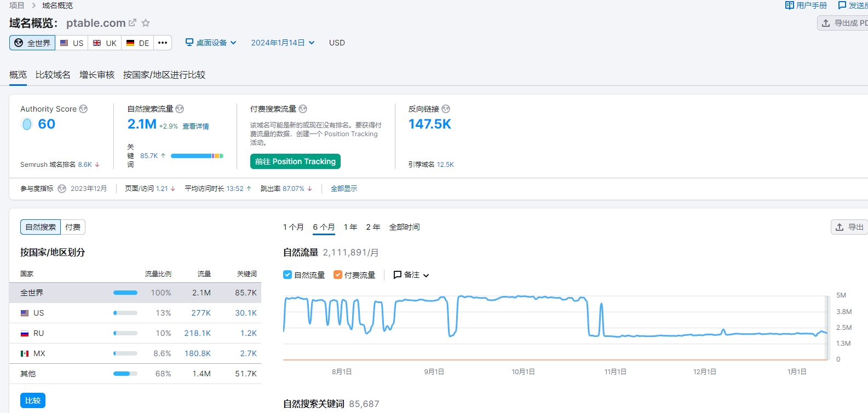Screen dimensions: 868x413
Task: Click the 域名概览 breadcrumb
Action: (x=58, y=5)
